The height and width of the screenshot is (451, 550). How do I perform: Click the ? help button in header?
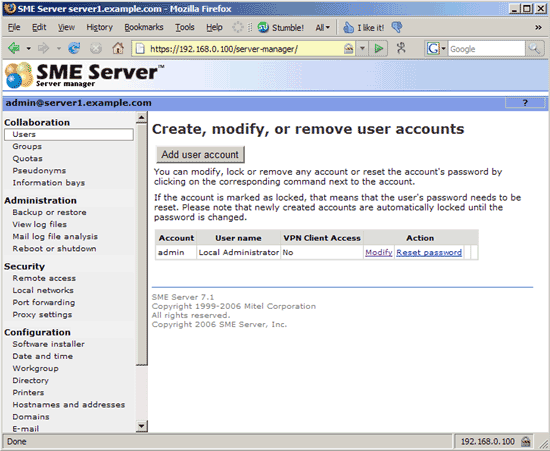point(525,103)
